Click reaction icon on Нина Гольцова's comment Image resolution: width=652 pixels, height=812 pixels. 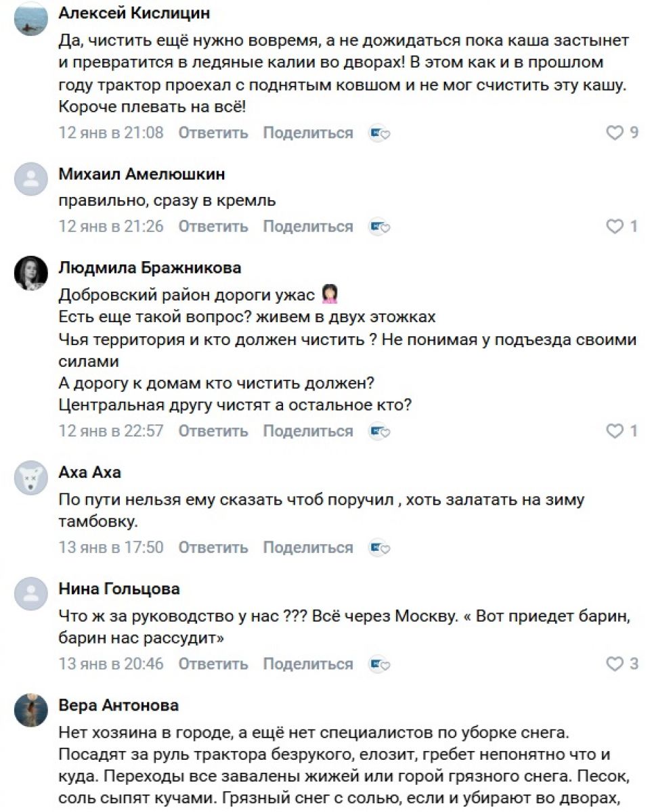(379, 664)
